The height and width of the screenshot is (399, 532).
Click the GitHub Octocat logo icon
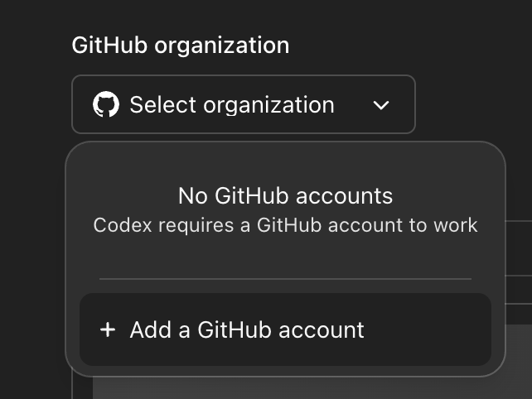(x=106, y=104)
